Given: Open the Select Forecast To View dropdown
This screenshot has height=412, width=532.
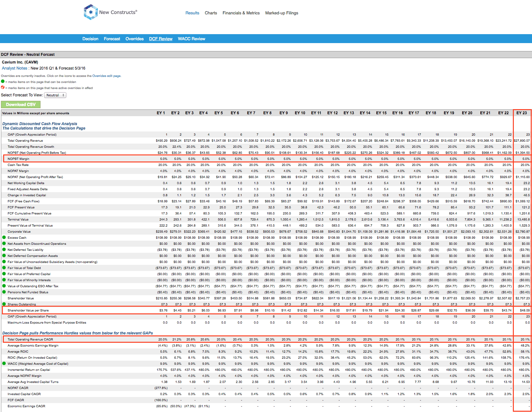Looking at the screenshot, I should [55, 95].
